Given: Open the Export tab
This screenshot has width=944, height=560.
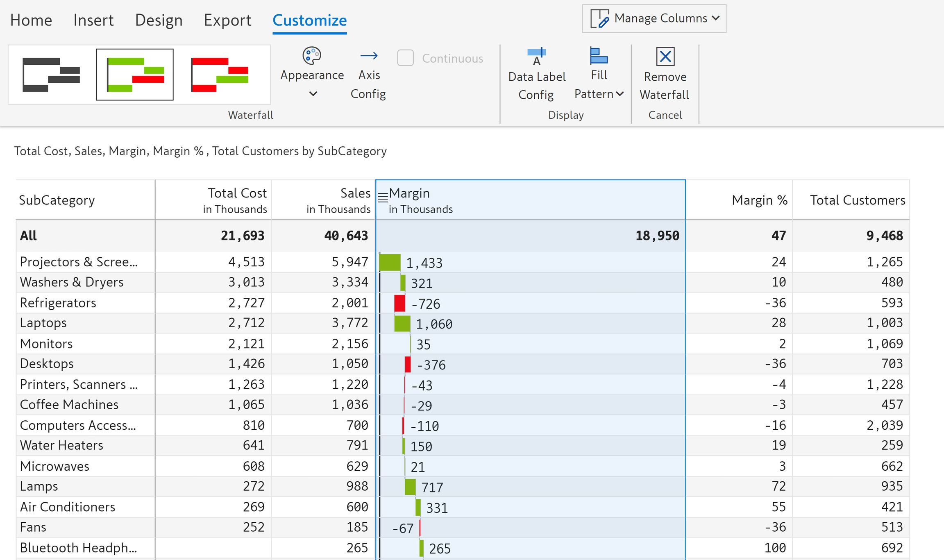Looking at the screenshot, I should pos(227,20).
